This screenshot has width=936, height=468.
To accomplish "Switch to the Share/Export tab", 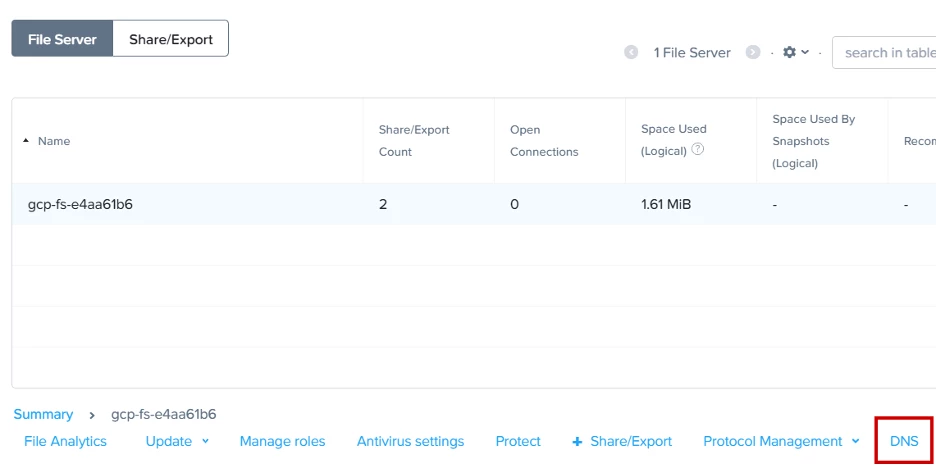I will [x=171, y=39].
